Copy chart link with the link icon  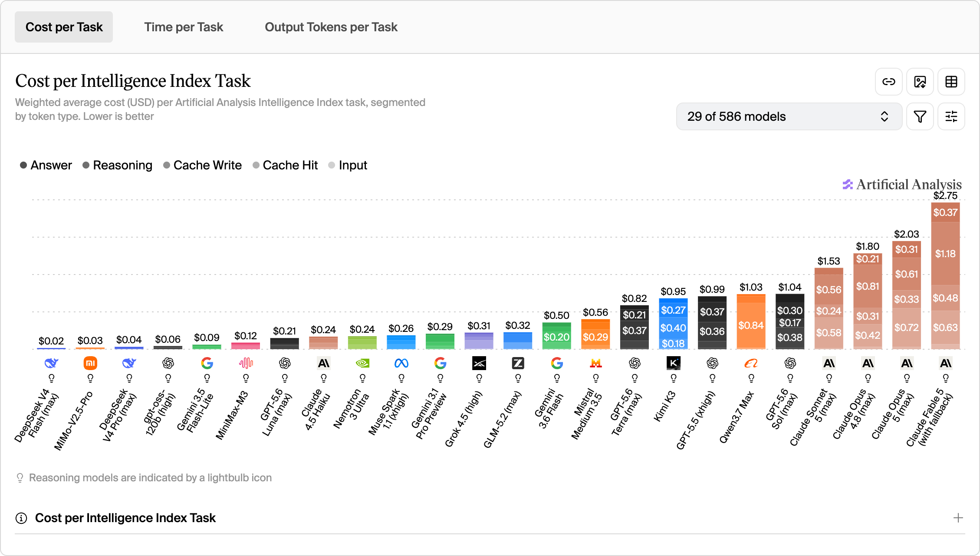point(889,82)
